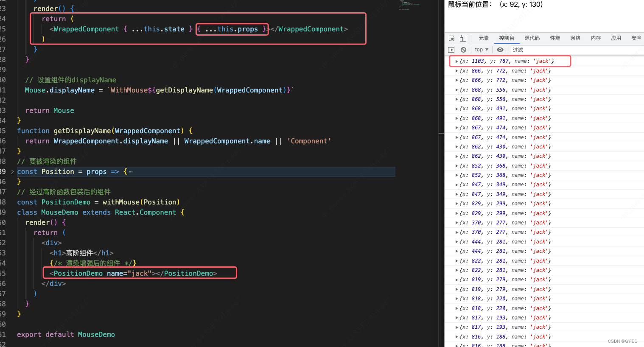Click the comment '// 经过高阶函数包装后的组件'

(x=64, y=192)
